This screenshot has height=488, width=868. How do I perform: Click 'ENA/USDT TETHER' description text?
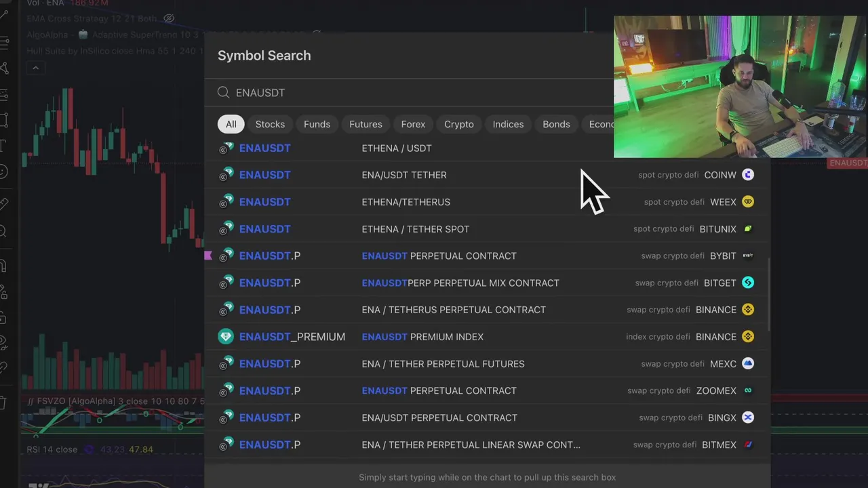coord(404,175)
